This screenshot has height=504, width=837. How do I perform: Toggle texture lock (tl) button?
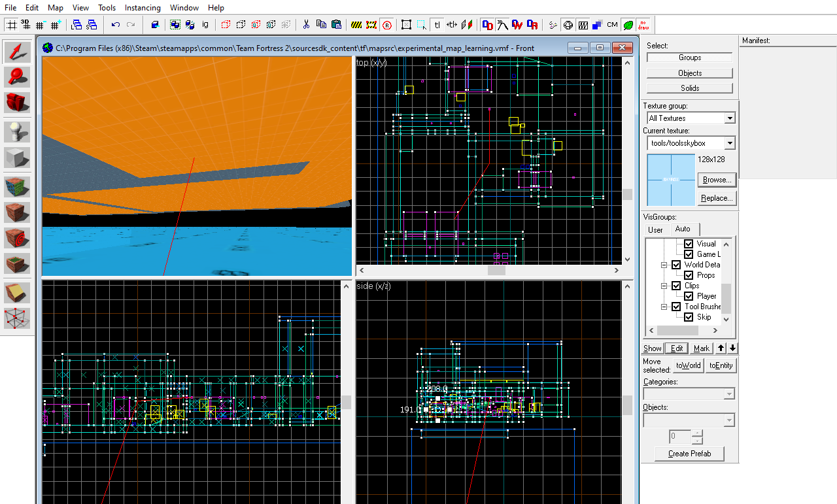(x=437, y=25)
